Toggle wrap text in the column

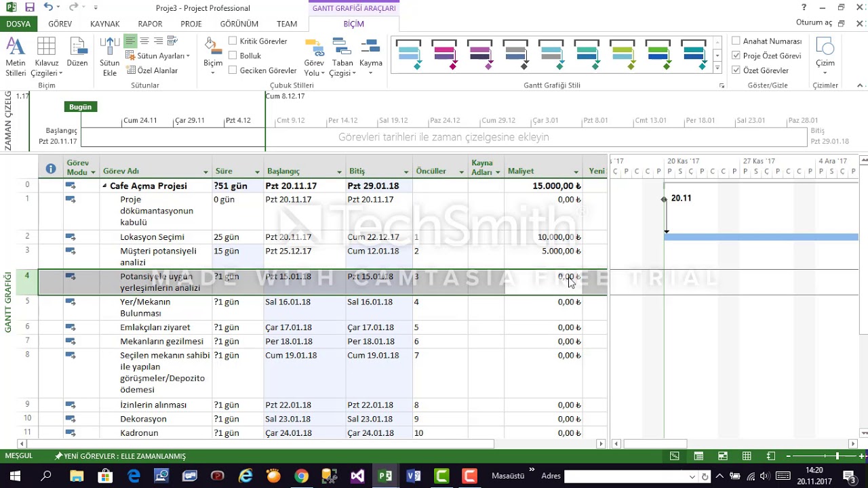pyautogui.click(x=172, y=41)
